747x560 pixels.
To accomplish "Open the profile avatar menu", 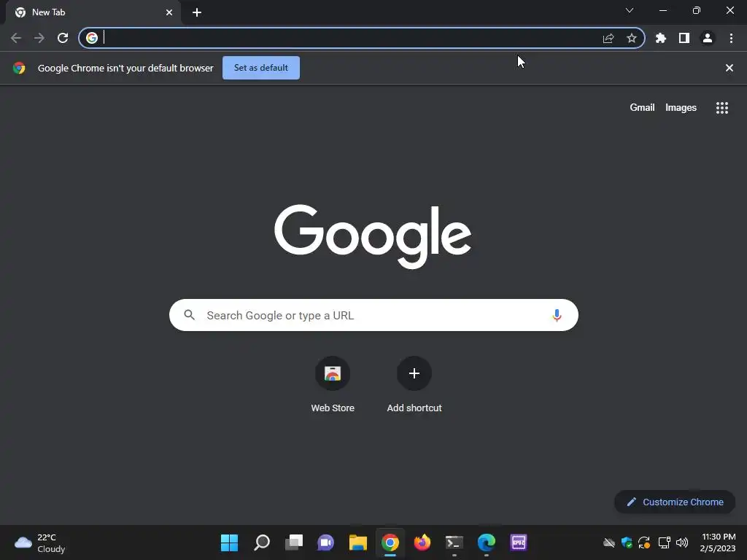I will (708, 38).
